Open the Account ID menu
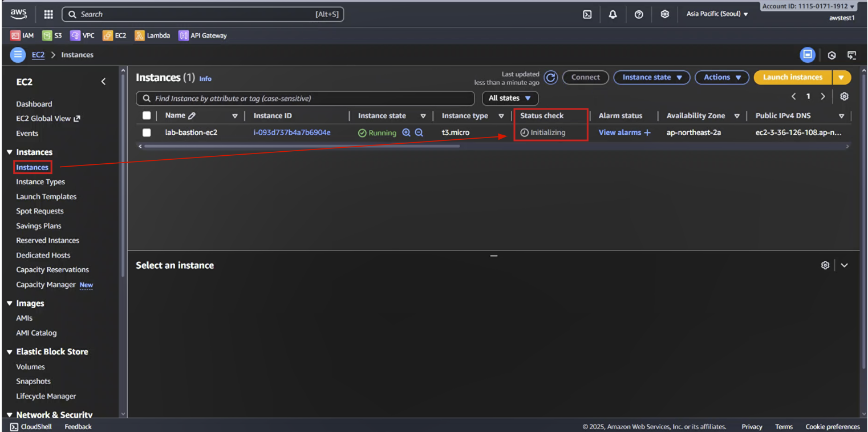Screen dimensions: 868x432 (x=809, y=6)
